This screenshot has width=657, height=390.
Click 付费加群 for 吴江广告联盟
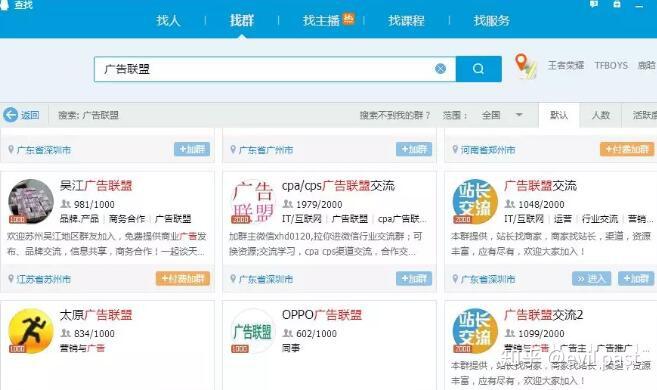(x=183, y=279)
